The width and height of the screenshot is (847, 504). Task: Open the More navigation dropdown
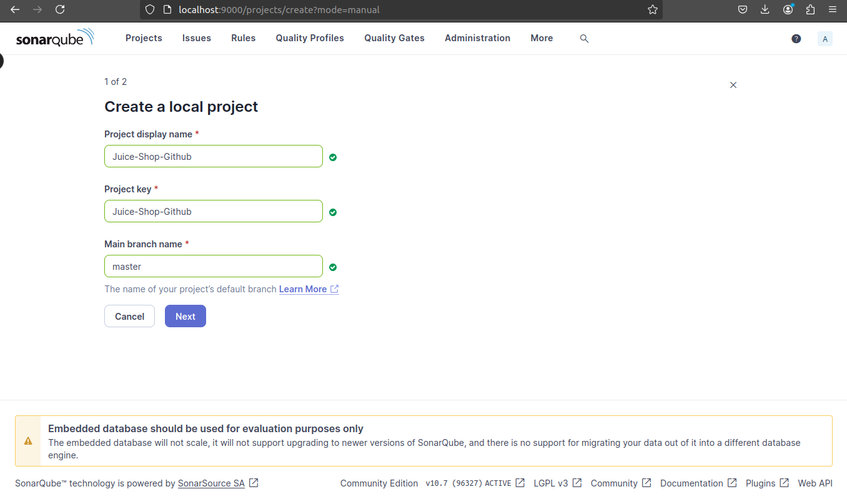(x=541, y=38)
